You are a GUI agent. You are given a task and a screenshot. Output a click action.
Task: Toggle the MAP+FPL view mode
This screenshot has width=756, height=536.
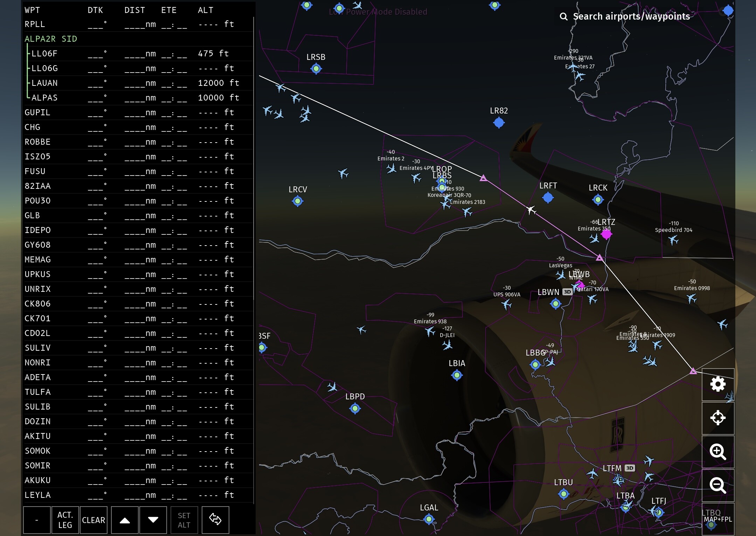pyautogui.click(x=718, y=519)
